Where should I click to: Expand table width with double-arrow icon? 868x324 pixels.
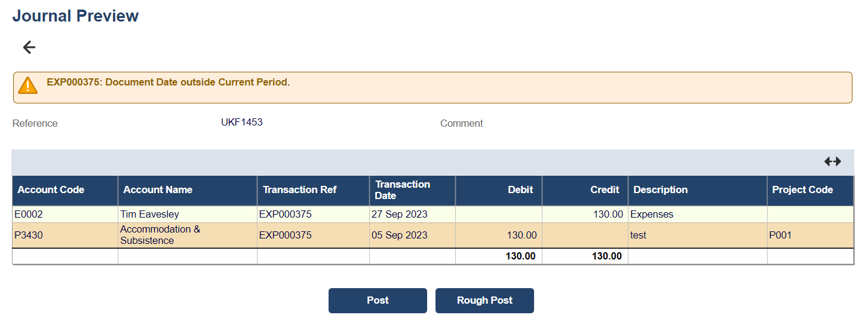point(832,161)
